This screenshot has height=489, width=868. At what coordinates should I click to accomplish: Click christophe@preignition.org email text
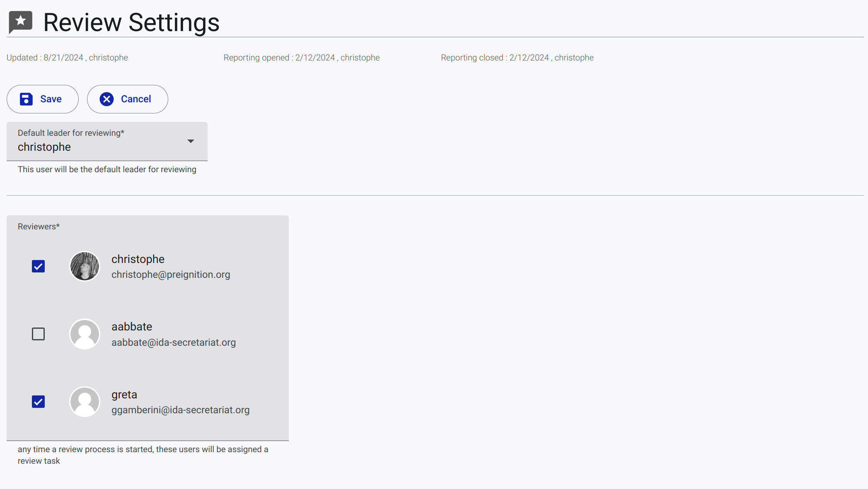pos(171,275)
